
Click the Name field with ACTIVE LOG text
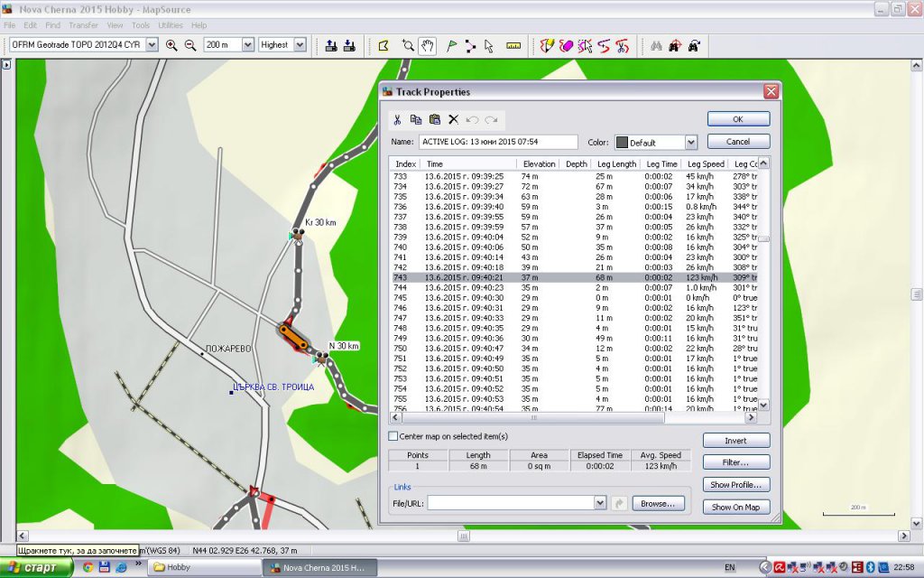[x=497, y=142]
